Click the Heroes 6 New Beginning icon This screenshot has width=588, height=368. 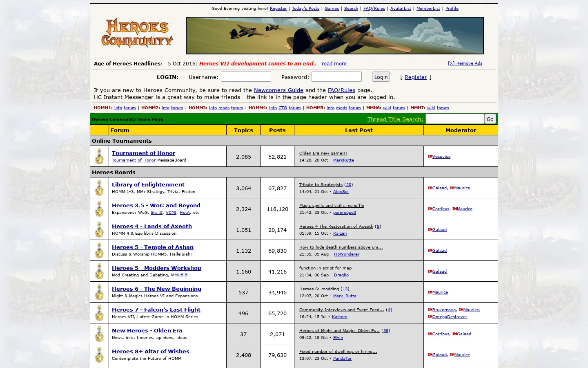(x=99, y=292)
